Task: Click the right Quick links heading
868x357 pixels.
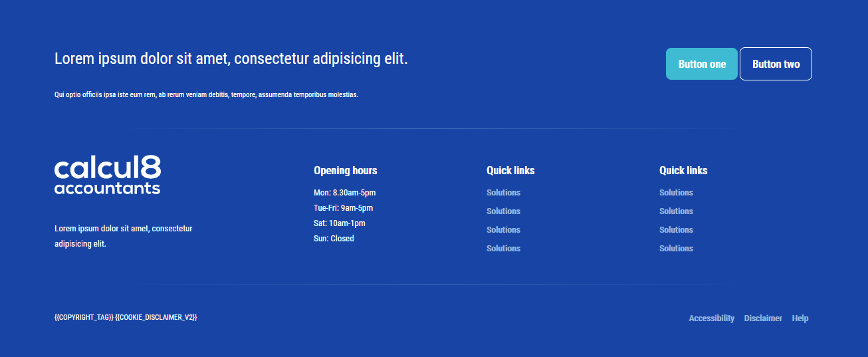Action: [x=683, y=171]
